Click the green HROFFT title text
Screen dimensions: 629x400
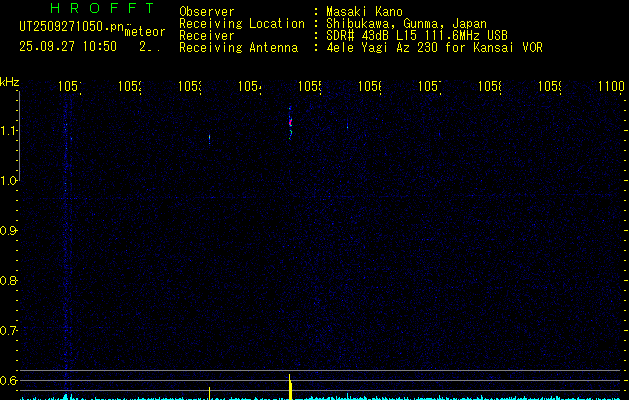[102, 8]
